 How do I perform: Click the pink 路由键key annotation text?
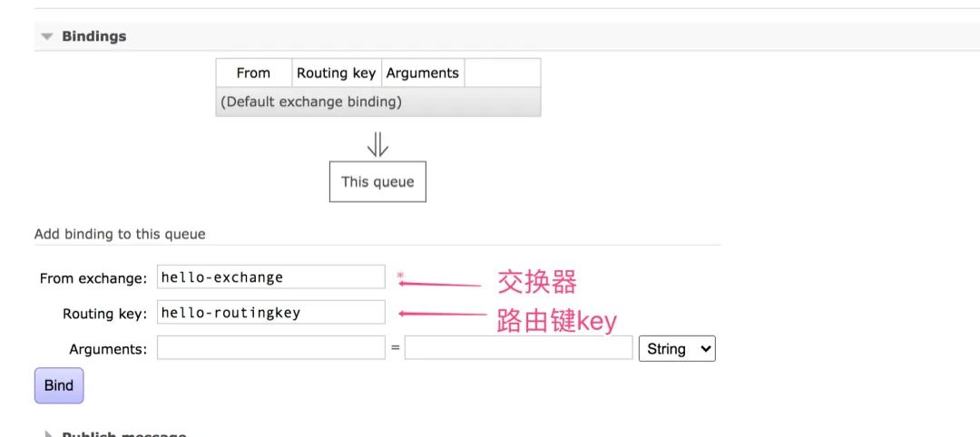pos(556,320)
